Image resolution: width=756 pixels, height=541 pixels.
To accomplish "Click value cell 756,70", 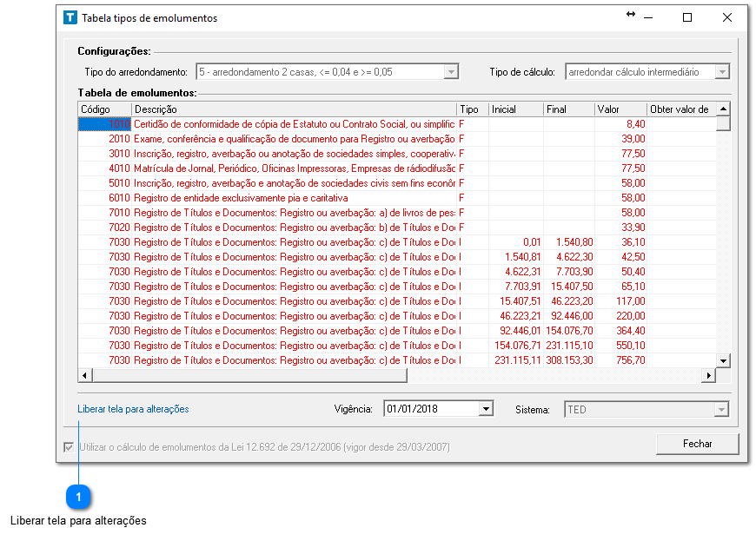I will click(x=620, y=360).
